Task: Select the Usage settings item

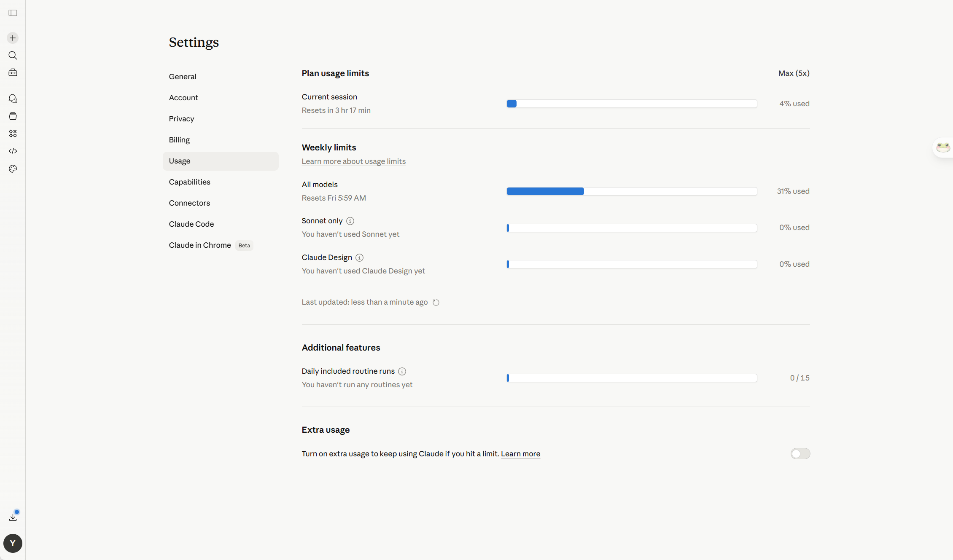Action: pos(221,161)
